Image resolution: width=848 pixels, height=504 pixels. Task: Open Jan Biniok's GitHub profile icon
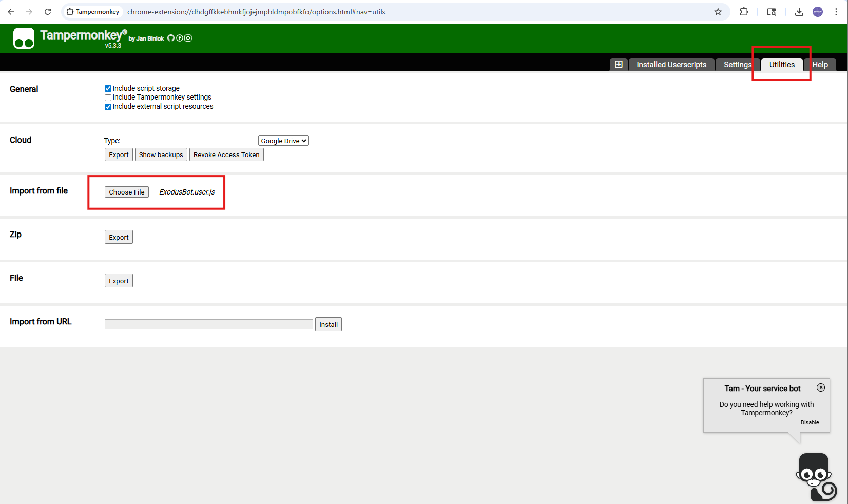tap(170, 37)
